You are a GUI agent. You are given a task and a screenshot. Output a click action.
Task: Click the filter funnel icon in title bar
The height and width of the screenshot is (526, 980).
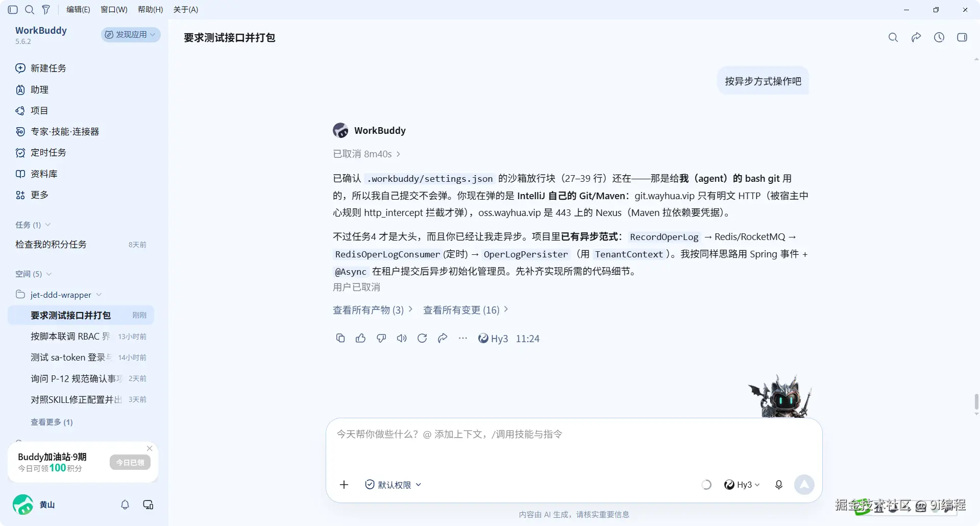click(x=46, y=10)
